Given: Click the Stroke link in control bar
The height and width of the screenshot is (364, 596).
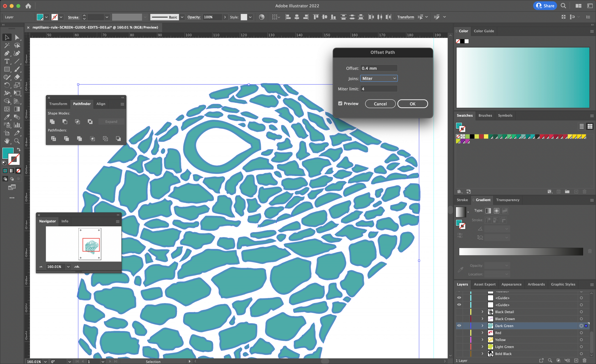Looking at the screenshot, I should 74,17.
